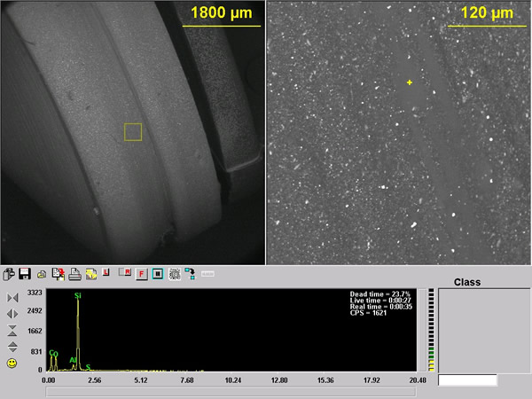Screen dimensions: 532x399
Task: Click the yellow image export icon
Action: (91, 274)
